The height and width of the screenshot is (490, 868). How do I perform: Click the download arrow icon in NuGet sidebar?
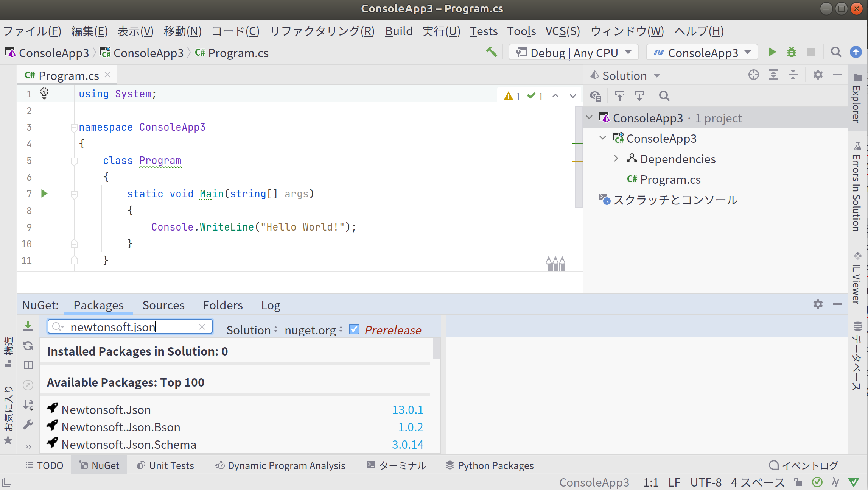(28, 326)
